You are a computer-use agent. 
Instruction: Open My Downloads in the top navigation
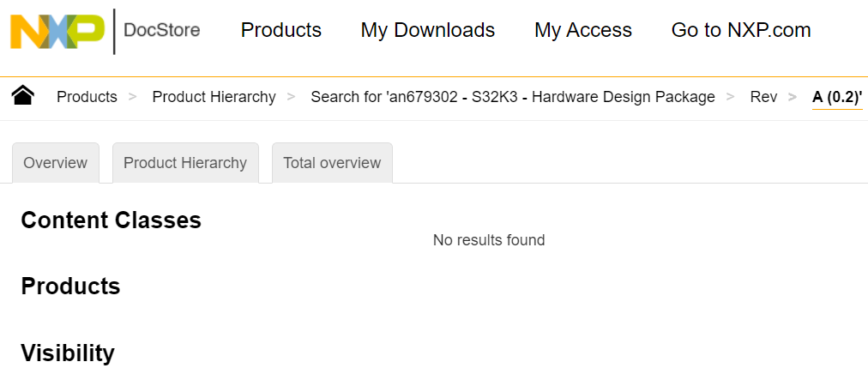click(x=428, y=31)
